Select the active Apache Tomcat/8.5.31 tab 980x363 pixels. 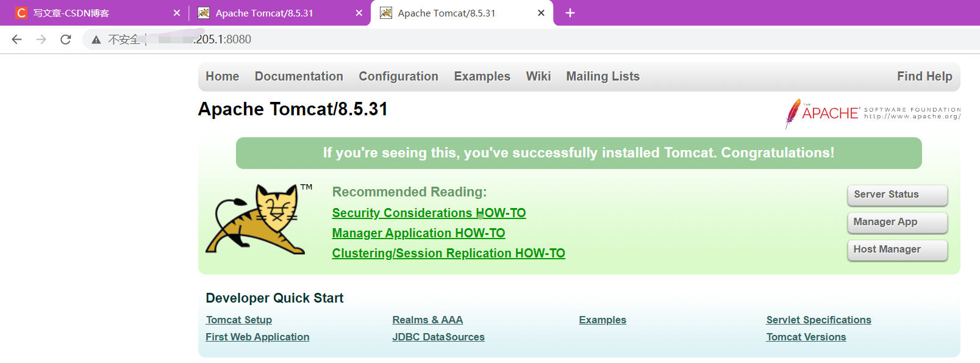tap(462, 13)
